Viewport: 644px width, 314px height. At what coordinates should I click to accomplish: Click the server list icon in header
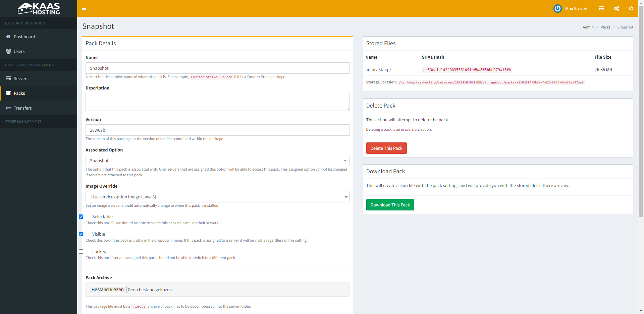coord(602,8)
